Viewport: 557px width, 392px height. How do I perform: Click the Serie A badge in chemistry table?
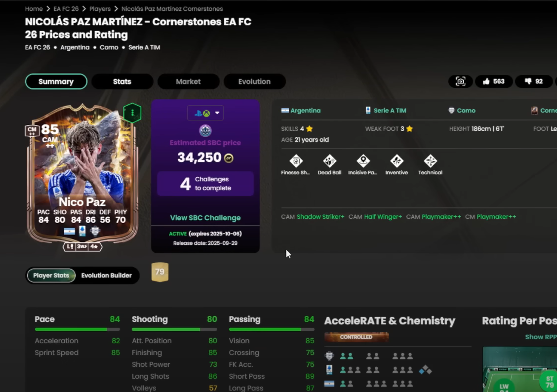[329, 370]
